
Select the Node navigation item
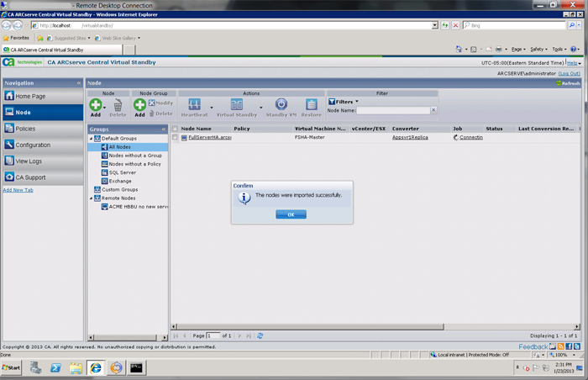point(43,113)
